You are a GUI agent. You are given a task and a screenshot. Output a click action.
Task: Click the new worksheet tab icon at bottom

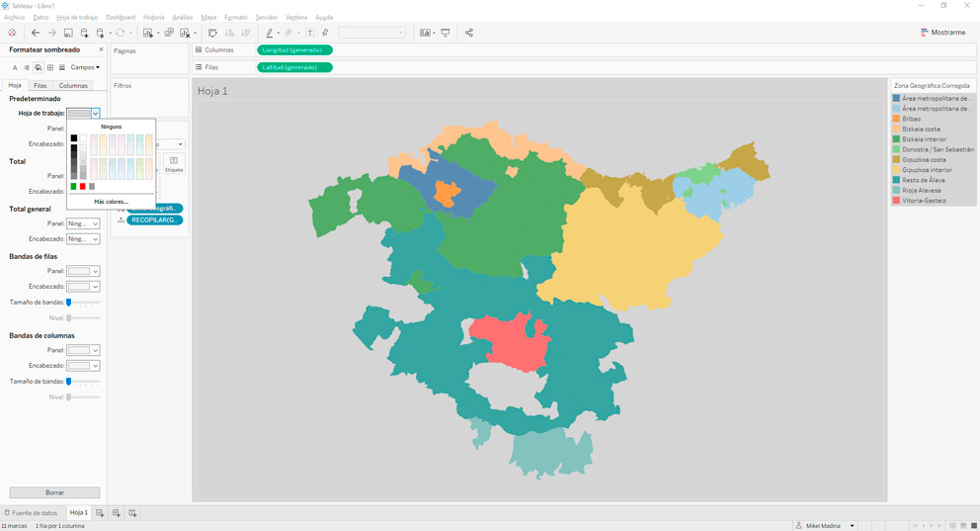[100, 513]
